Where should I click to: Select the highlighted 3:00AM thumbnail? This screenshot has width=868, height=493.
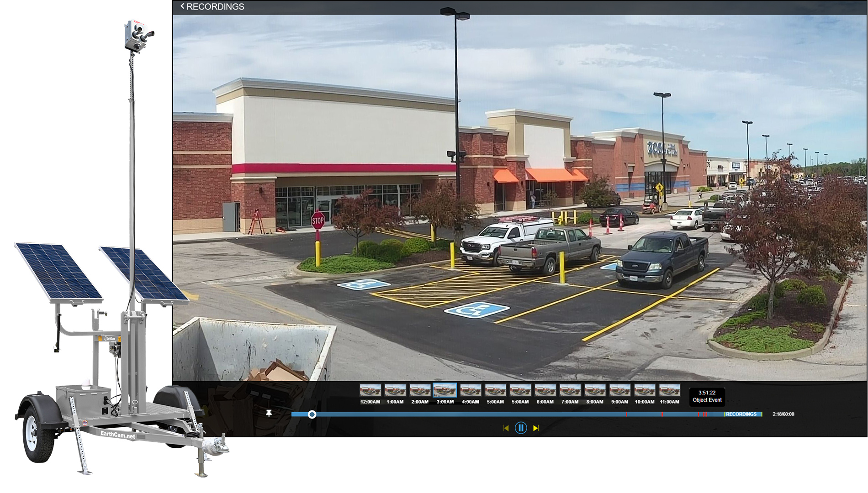click(x=445, y=390)
